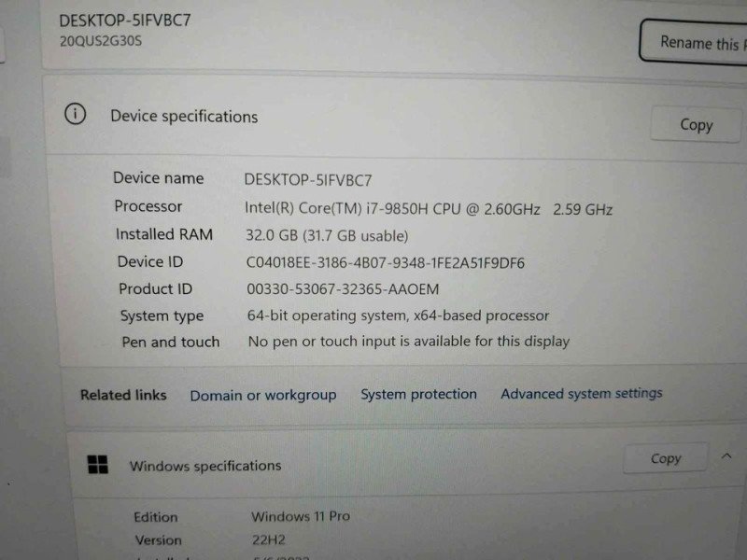Click the Device specifications info icon
The width and height of the screenshot is (747, 560).
pyautogui.click(x=76, y=114)
